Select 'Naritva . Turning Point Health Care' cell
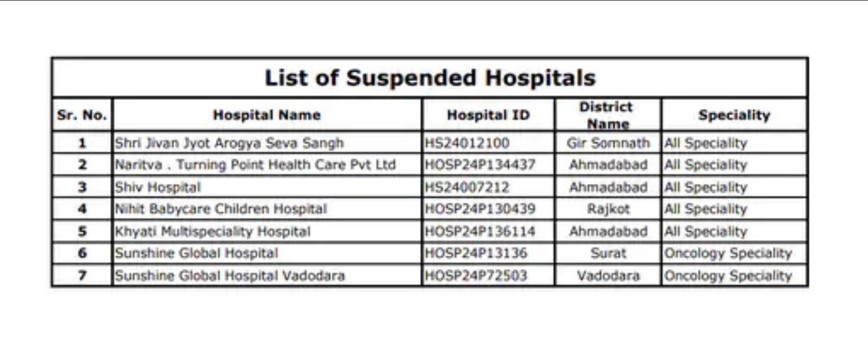This screenshot has height=346, width=868. pos(267,165)
